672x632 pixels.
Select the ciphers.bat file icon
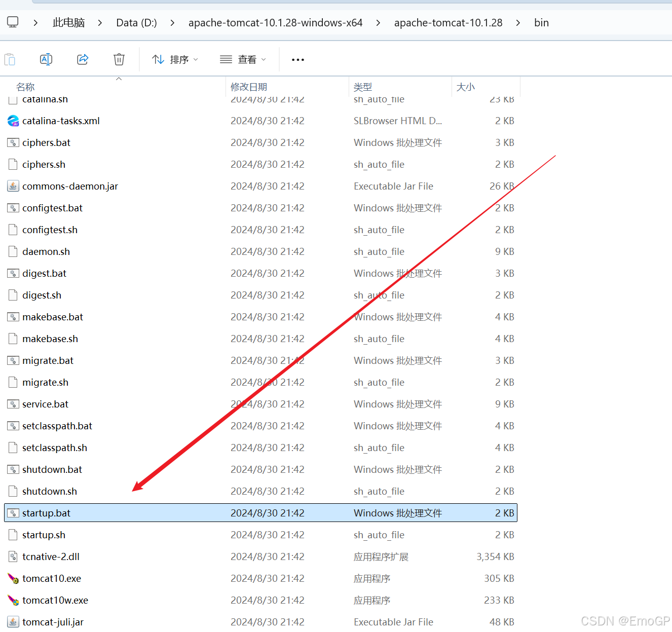[13, 142]
